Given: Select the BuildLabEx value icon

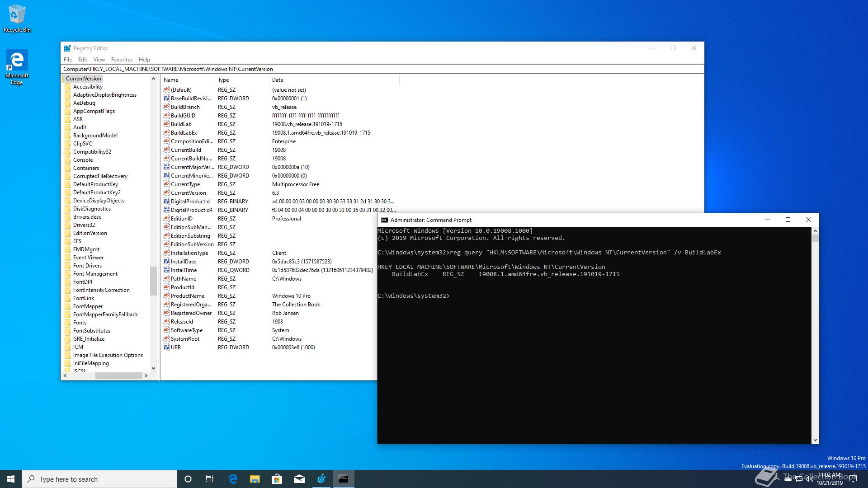Looking at the screenshot, I should pyautogui.click(x=166, y=132).
